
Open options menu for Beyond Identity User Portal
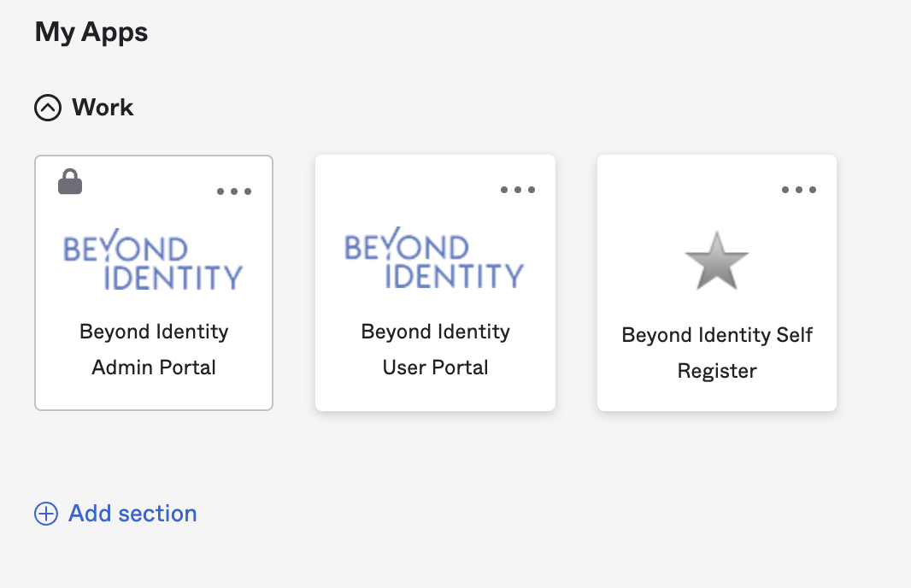pos(518,190)
